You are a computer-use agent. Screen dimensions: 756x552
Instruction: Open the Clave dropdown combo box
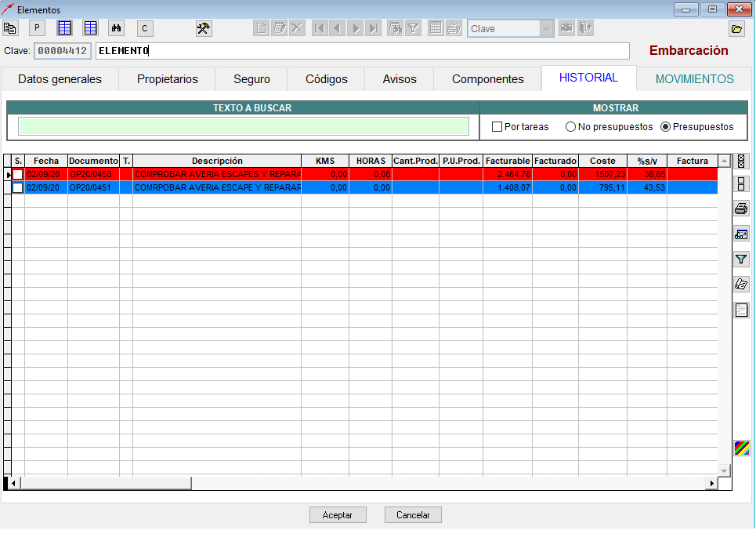pyautogui.click(x=545, y=28)
